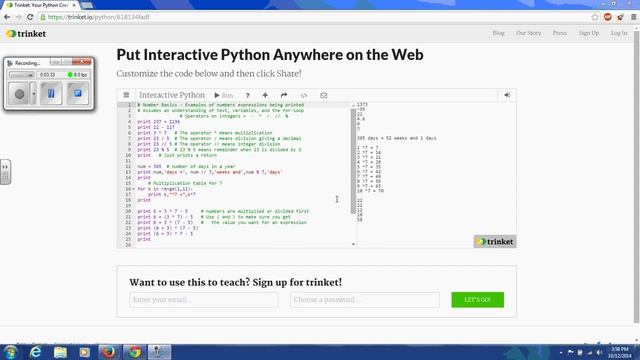This screenshot has height=360, width=640.
Task: Open File Explorer from the taskbar
Action: (60, 352)
